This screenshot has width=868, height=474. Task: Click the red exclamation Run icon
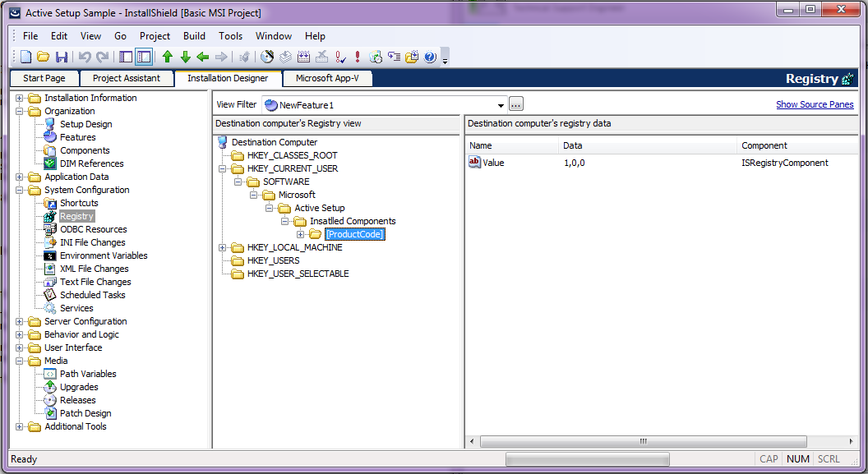pos(358,57)
